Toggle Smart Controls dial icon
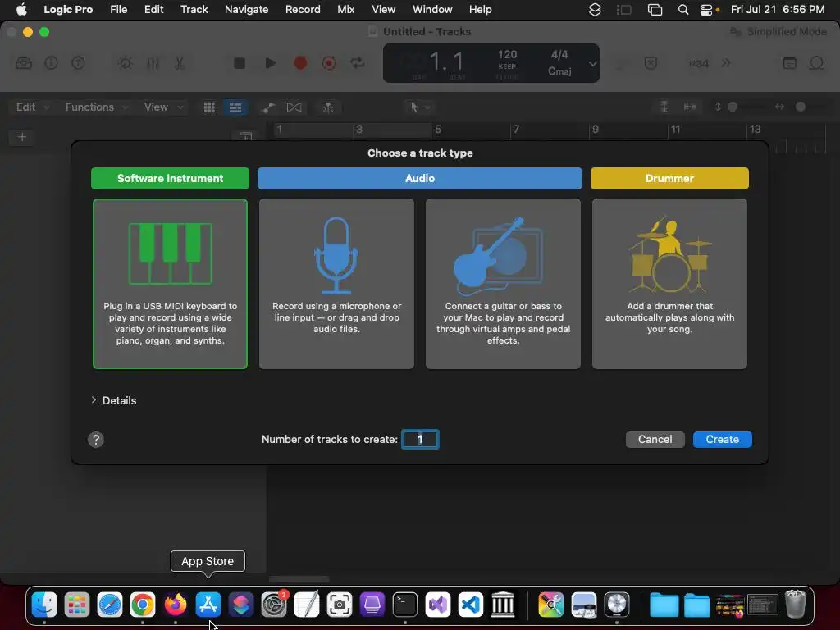840x630 pixels. [x=126, y=63]
